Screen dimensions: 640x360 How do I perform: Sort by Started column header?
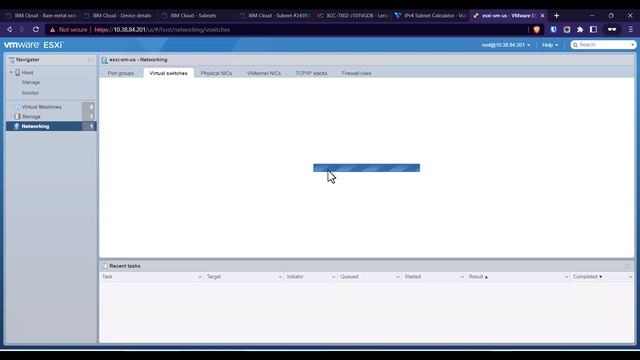pyautogui.click(x=413, y=277)
